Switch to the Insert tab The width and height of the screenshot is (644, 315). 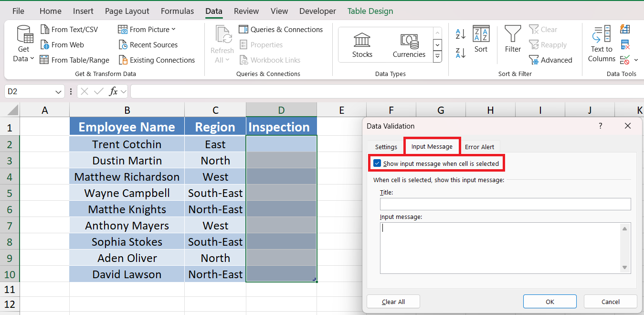[83, 11]
